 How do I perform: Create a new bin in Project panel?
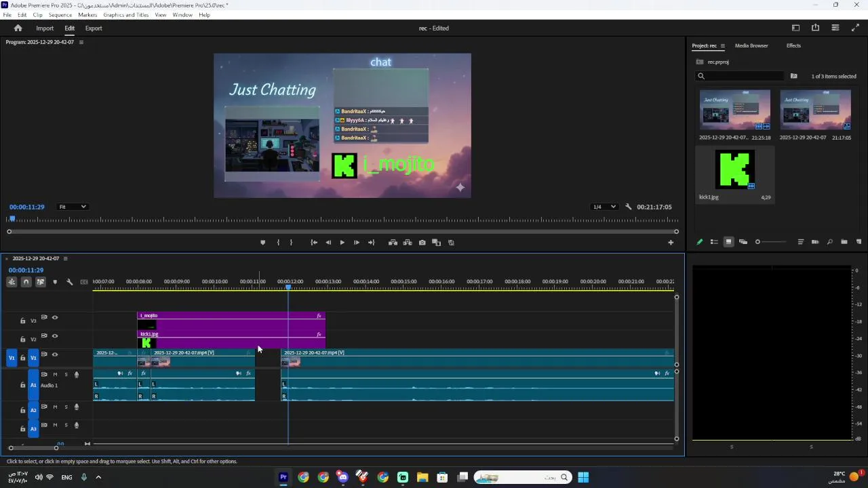[x=844, y=242]
